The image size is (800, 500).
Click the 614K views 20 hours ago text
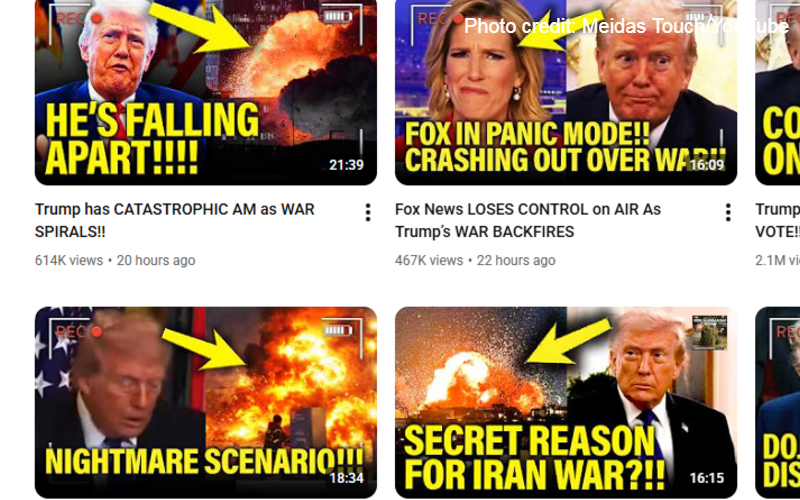pos(115,260)
